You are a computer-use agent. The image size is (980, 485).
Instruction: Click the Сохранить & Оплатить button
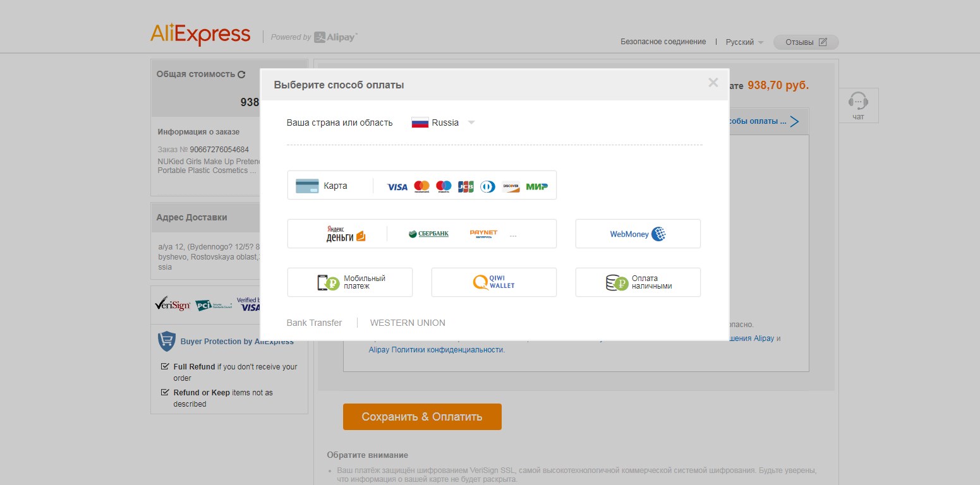422,417
